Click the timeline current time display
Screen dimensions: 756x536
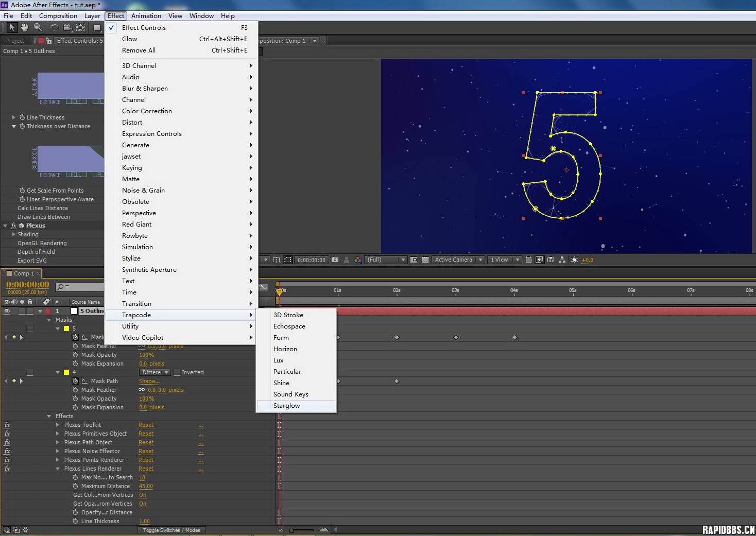[28, 285]
